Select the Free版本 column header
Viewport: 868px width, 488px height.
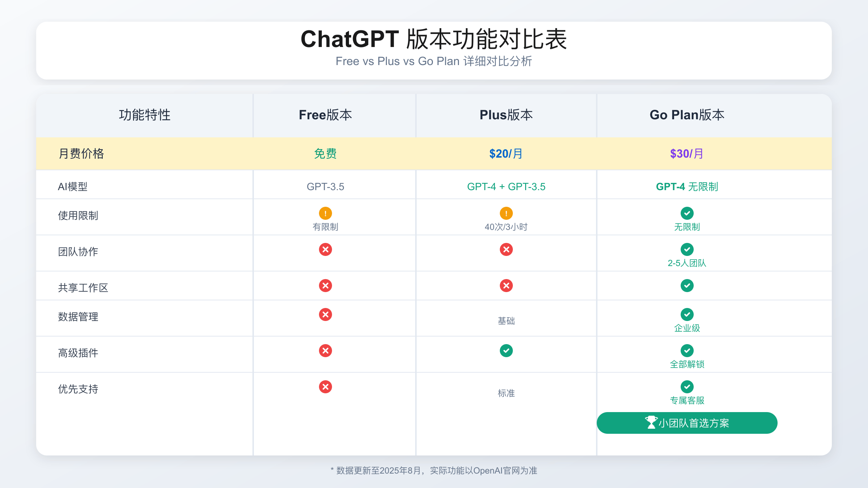pyautogui.click(x=325, y=115)
